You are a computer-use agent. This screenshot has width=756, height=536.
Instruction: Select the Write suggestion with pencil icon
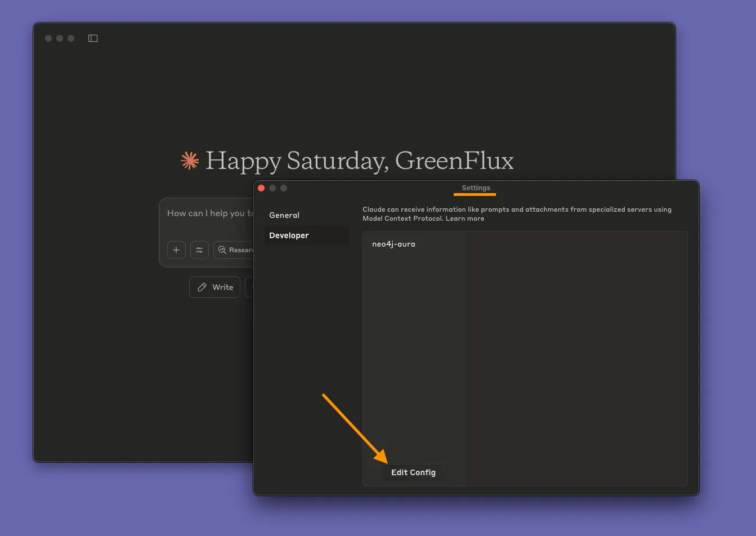pos(215,287)
